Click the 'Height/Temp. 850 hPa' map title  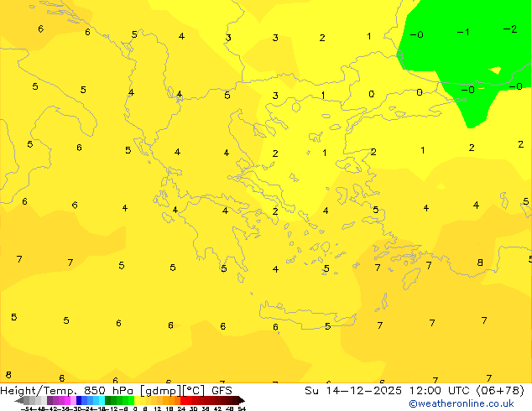pos(67,391)
